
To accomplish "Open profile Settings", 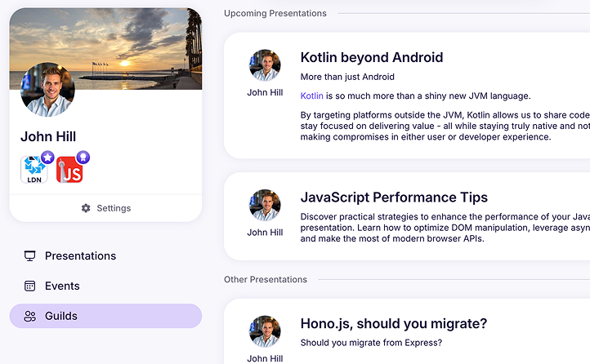I will [x=113, y=208].
